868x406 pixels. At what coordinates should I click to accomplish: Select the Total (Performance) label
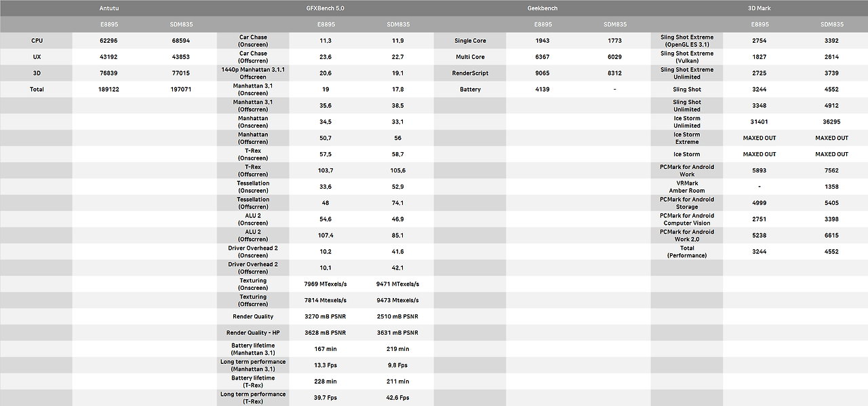pos(687,252)
